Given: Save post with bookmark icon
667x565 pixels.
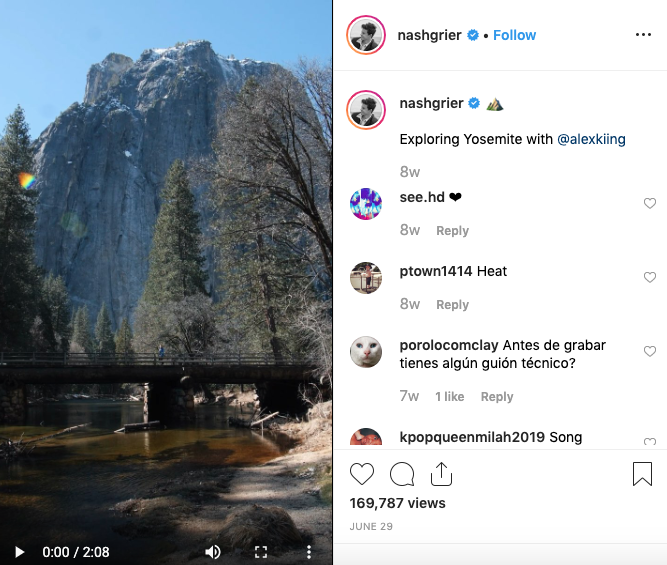Looking at the screenshot, I should 642,474.
